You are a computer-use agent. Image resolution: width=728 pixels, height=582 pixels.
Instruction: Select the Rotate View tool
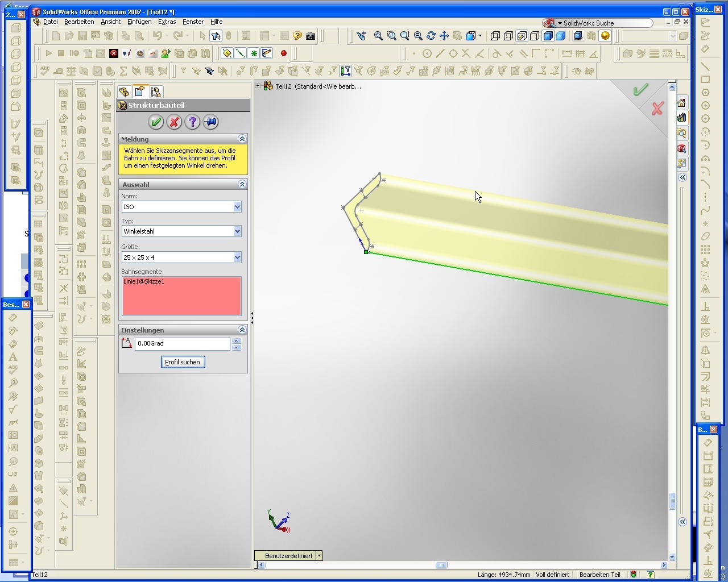click(431, 36)
